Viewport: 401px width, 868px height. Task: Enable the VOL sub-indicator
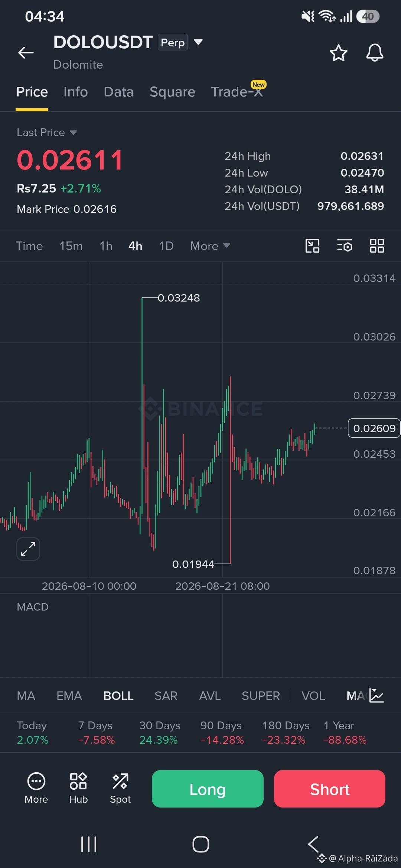click(313, 696)
